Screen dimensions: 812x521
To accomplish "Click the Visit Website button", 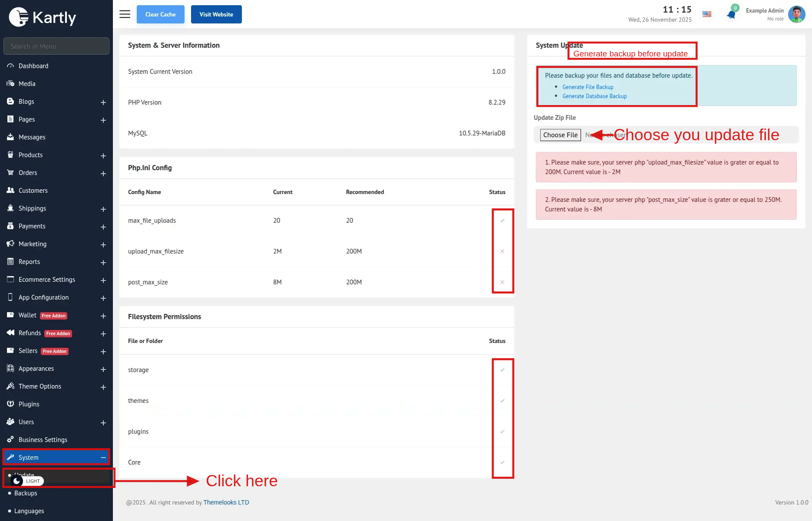I will point(216,14).
